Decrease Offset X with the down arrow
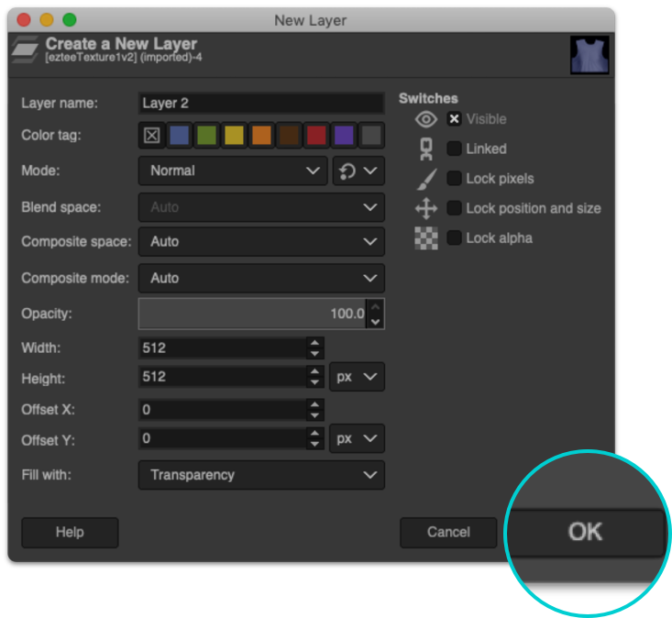Viewport: 672px width, 618px height. [315, 415]
